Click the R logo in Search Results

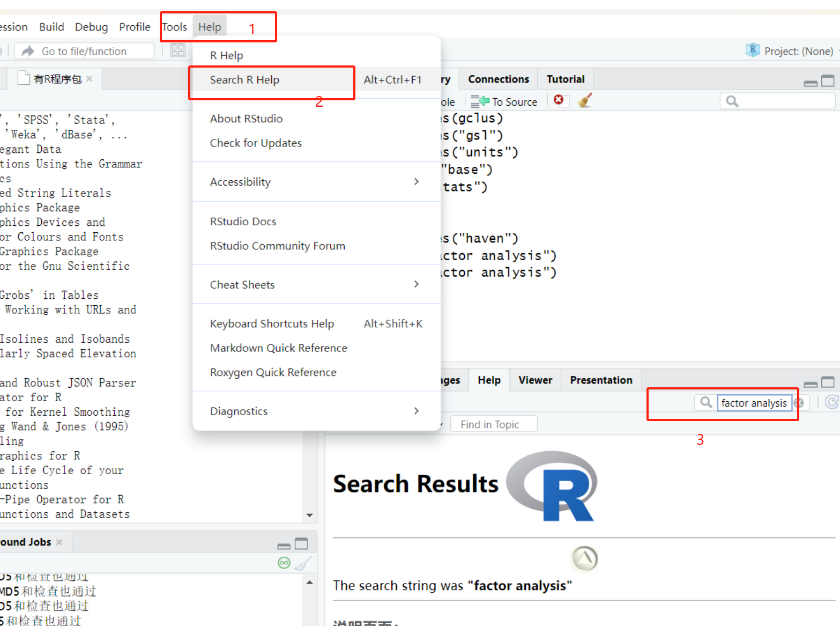tap(552, 486)
